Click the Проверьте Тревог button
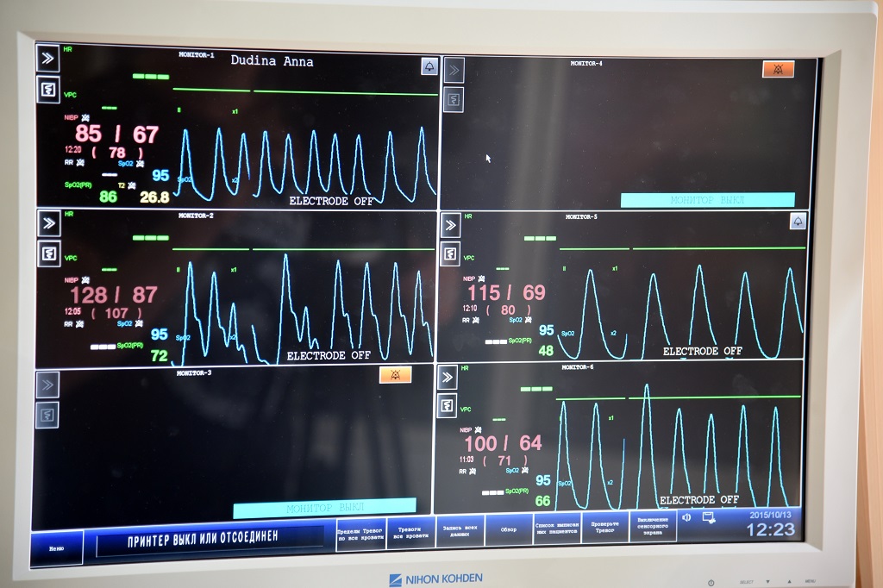 tap(605, 528)
